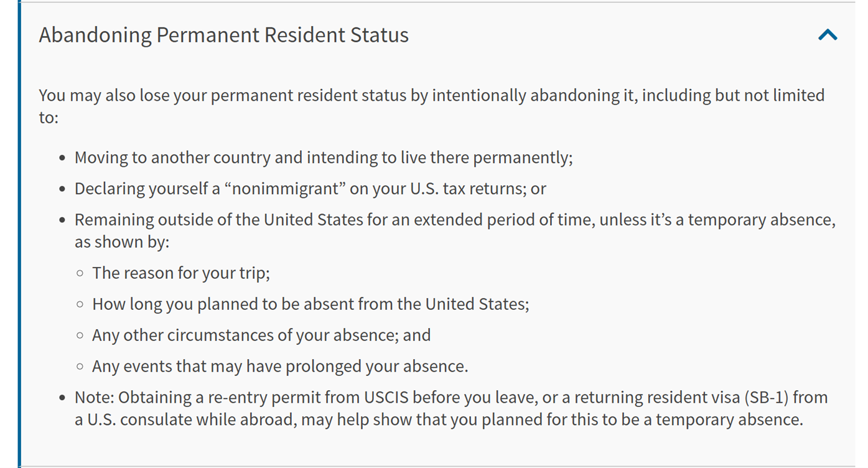Click the quoted word "nonimmigrant"

point(288,189)
